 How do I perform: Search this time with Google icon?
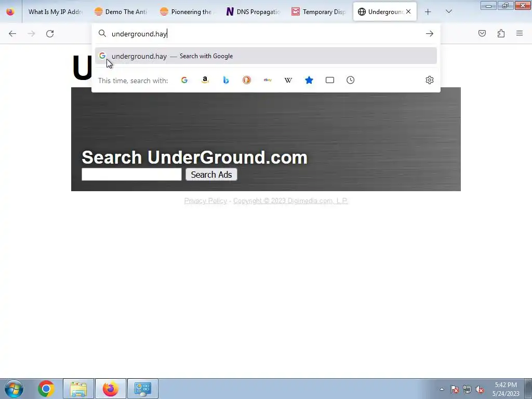(184, 80)
